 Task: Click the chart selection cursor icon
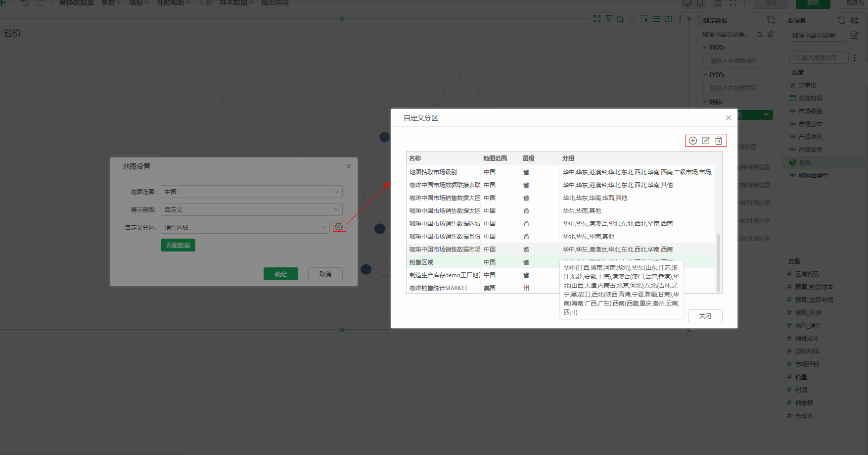tap(644, 19)
